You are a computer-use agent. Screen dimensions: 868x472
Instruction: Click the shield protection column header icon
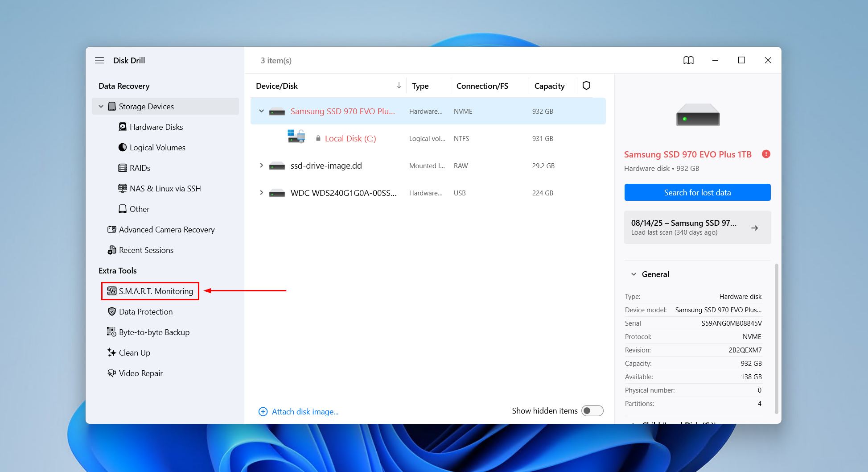click(586, 85)
